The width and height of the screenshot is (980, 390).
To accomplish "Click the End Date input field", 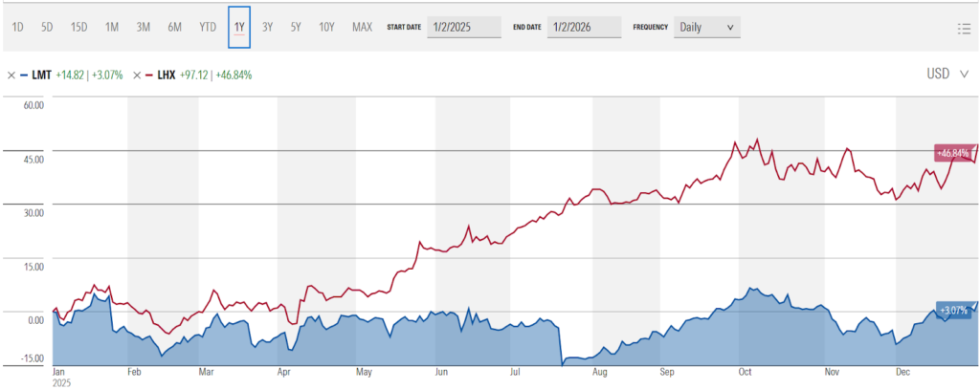I will click(x=586, y=27).
